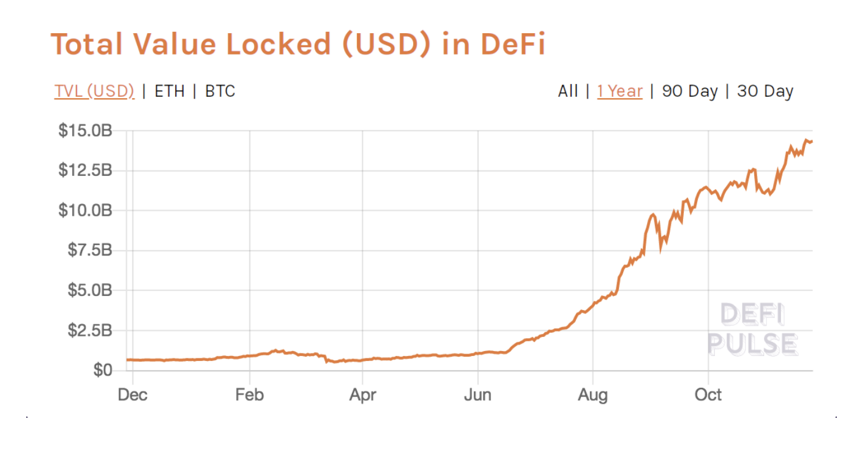
Task: Select the TVL (USD) metric link
Action: [94, 91]
